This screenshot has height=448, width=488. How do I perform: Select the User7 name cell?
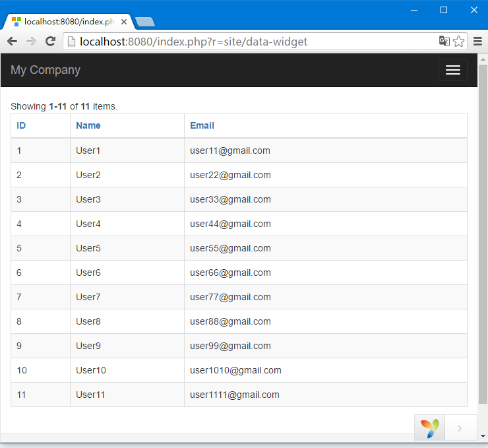127,297
